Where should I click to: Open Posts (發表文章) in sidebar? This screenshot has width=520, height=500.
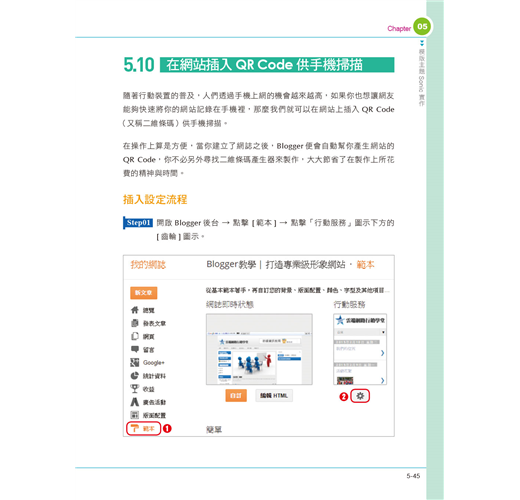(x=148, y=323)
